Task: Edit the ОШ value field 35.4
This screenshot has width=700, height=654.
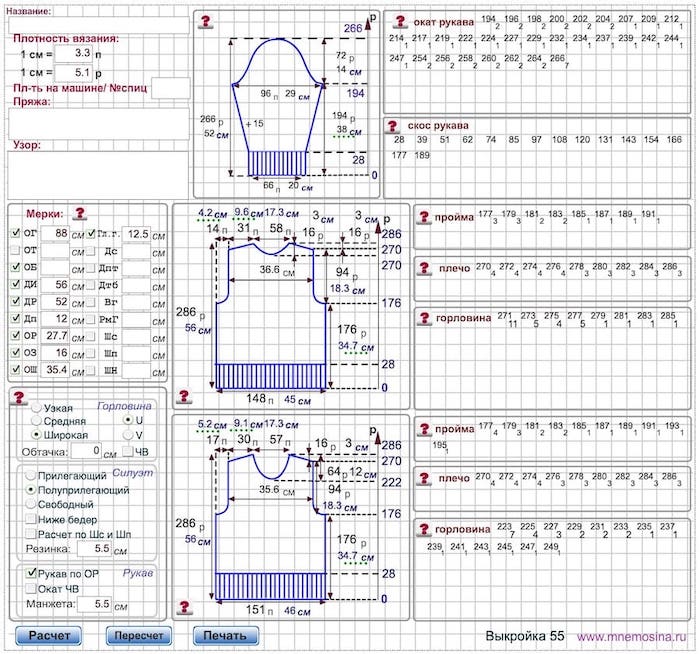Action: (55, 370)
